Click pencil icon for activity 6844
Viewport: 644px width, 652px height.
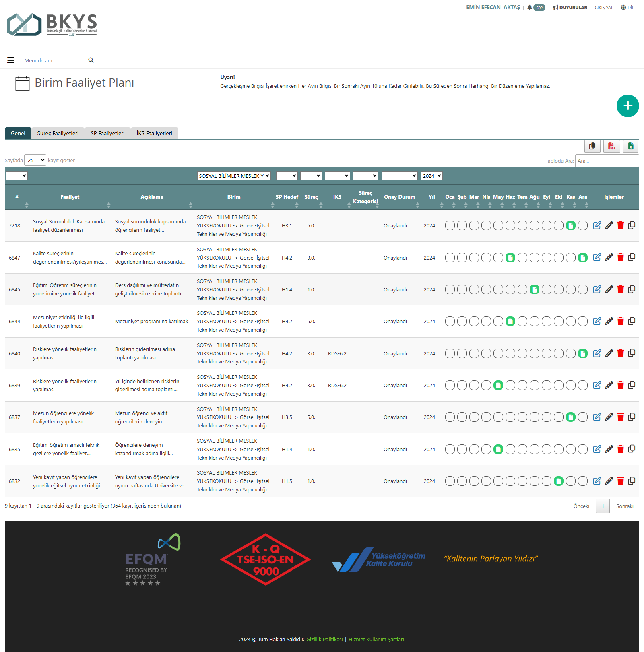click(x=609, y=321)
